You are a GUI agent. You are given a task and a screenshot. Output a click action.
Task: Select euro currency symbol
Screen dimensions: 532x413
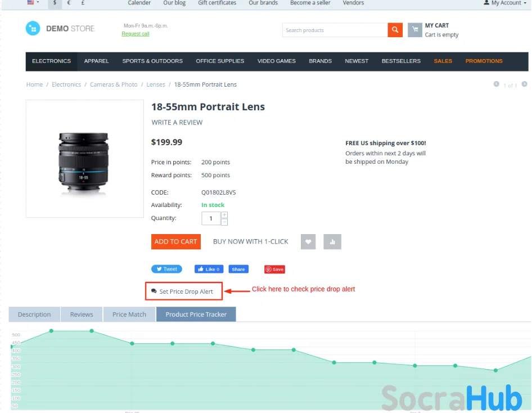[x=69, y=3]
